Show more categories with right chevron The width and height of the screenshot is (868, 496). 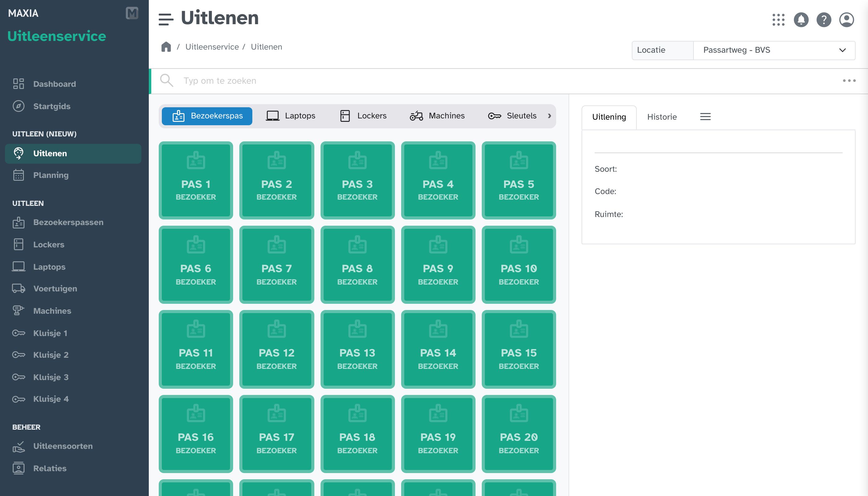point(549,116)
